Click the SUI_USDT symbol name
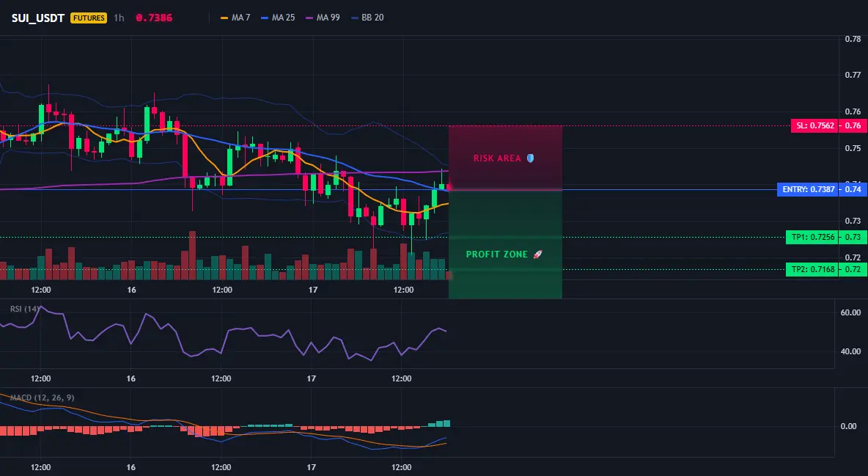 pyautogui.click(x=38, y=18)
